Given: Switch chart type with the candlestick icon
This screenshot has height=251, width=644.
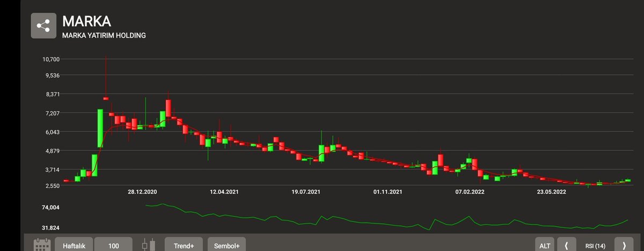Looking at the screenshot, I should click(148, 246).
